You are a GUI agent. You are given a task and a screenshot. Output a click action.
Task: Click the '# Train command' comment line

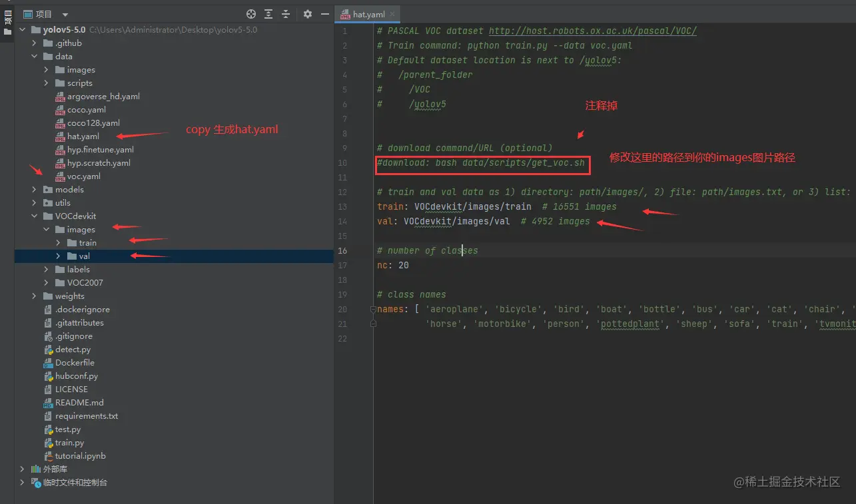point(505,46)
